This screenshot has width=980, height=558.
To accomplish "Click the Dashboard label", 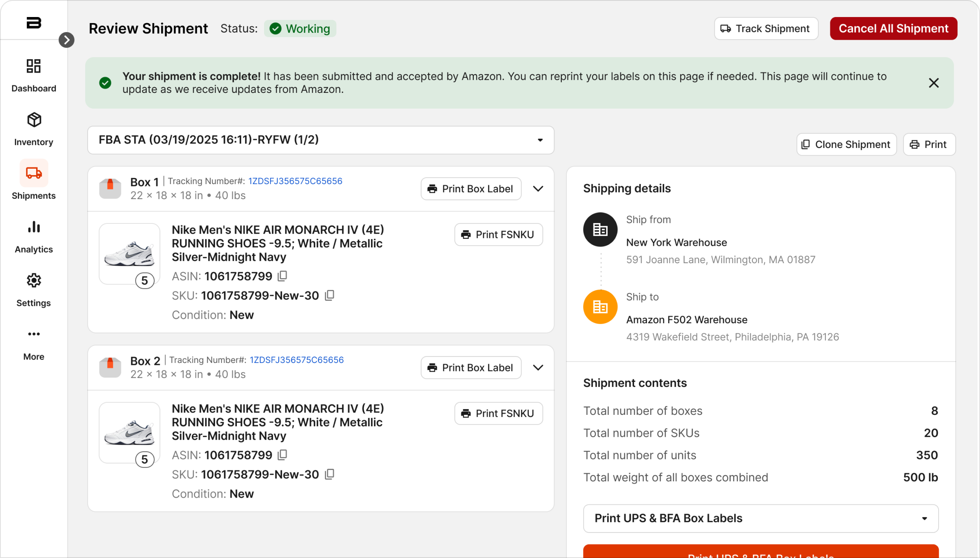I will click(34, 88).
